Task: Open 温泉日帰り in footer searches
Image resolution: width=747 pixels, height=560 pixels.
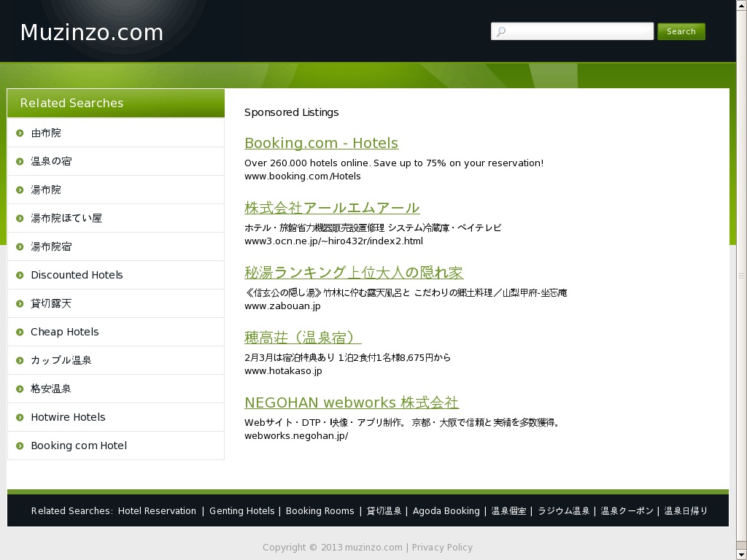Action: click(686, 511)
